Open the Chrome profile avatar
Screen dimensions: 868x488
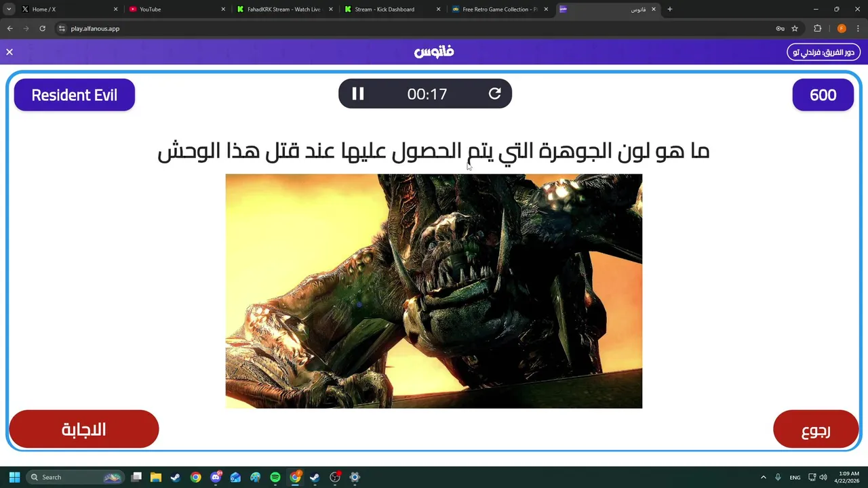click(842, 28)
